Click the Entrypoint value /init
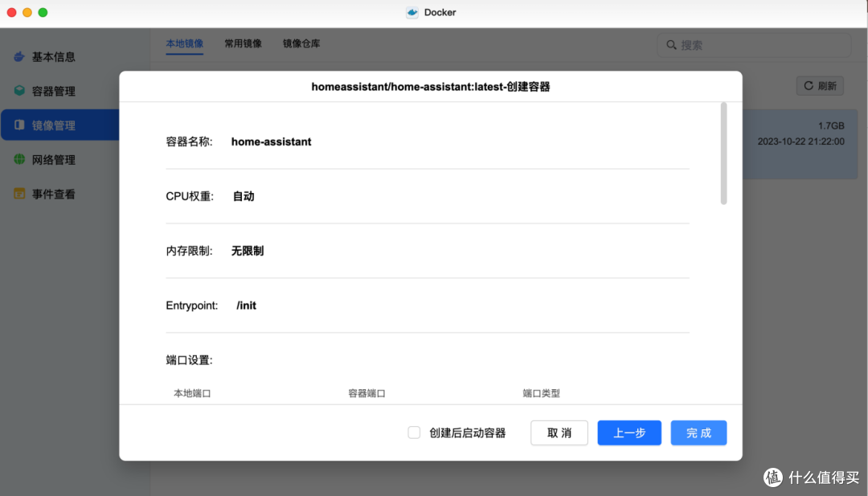 tap(247, 305)
